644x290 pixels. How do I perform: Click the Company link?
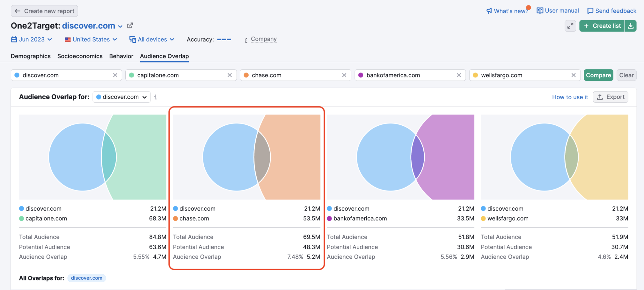264,39
